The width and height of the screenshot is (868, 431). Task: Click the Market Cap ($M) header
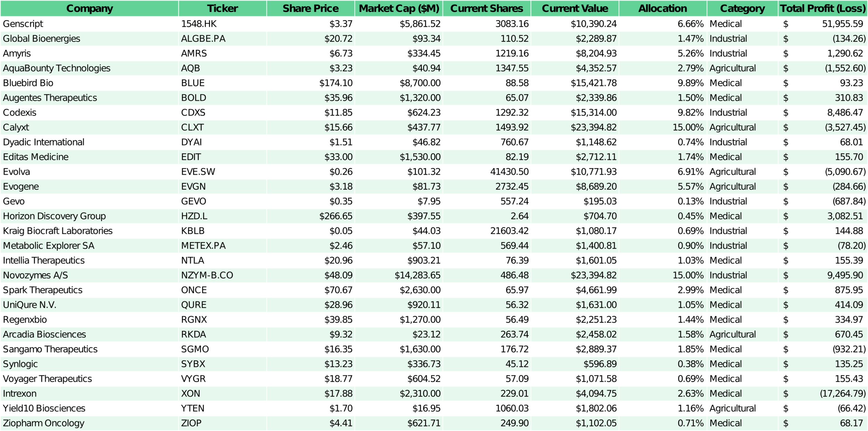pyautogui.click(x=399, y=8)
